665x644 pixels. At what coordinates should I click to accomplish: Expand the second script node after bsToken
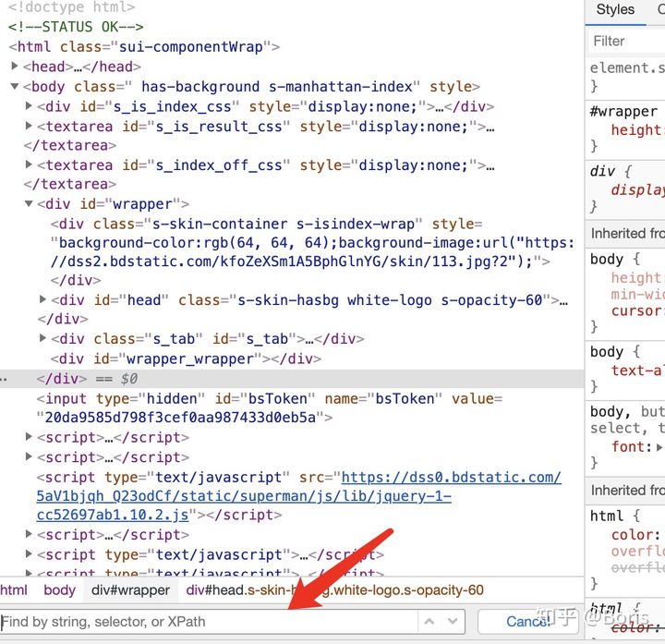[x=29, y=456]
